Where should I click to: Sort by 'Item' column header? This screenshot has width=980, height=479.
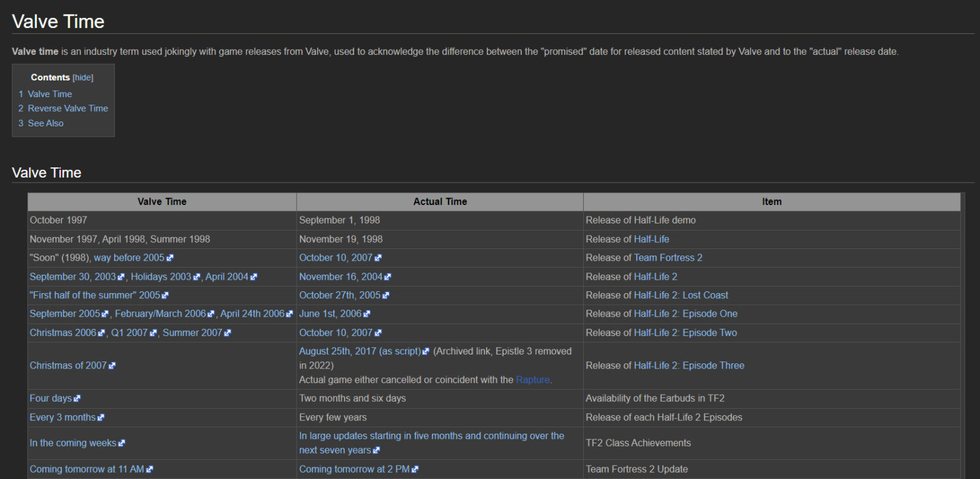[771, 202]
